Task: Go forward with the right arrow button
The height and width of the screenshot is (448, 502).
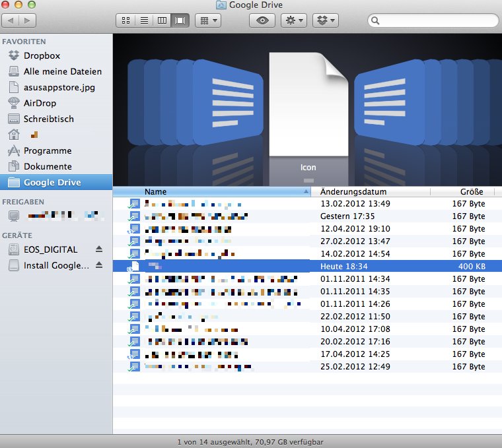Action: tap(27, 21)
